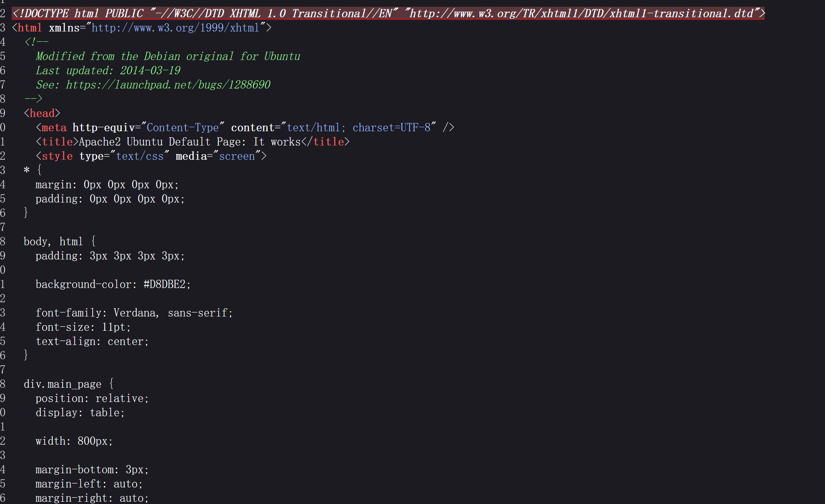825x504 pixels.
Task: Place cursor on the opening head tag
Action: pos(42,113)
